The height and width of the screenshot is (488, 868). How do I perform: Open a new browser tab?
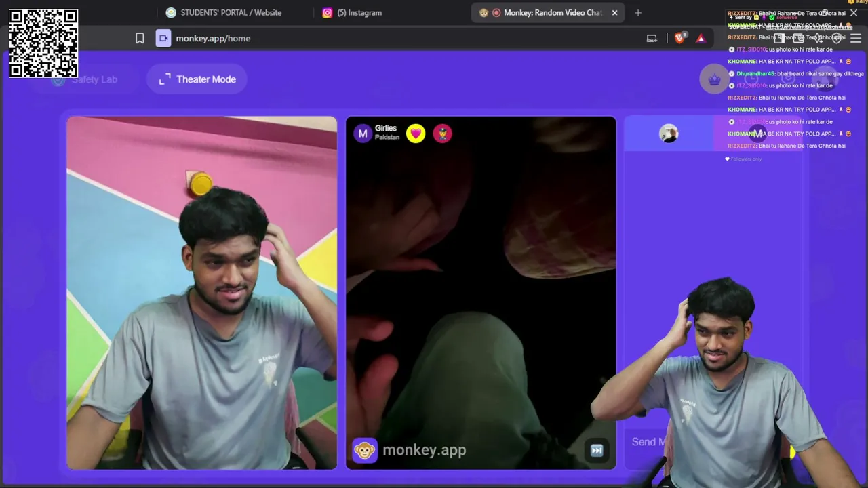coord(637,12)
